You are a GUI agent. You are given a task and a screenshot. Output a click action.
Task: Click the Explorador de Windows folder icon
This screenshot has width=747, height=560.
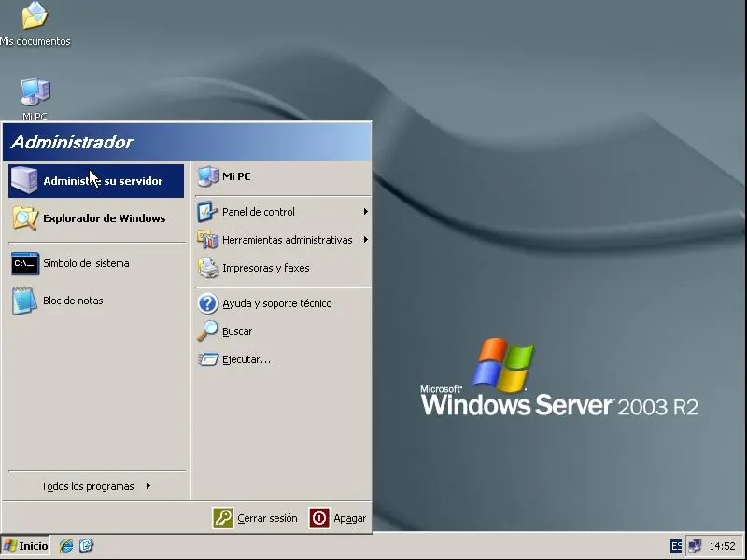point(25,218)
